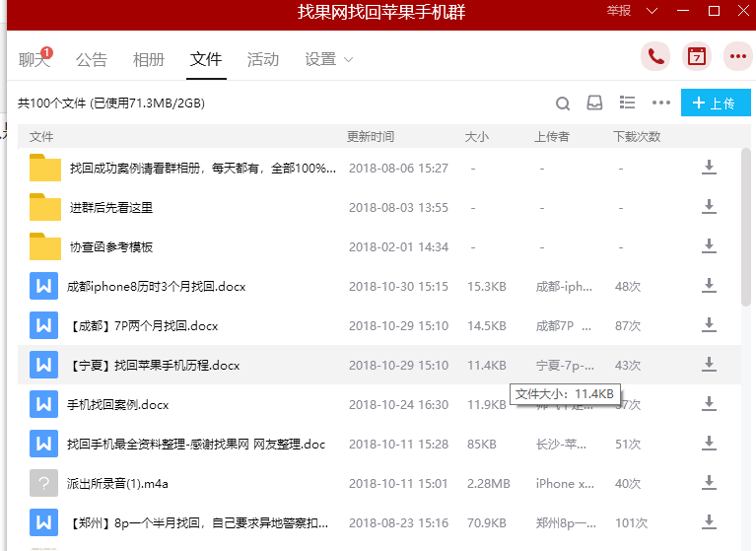This screenshot has width=756, height=551.
Task: Download the 协查函参考模板 folder
Action: (x=709, y=246)
